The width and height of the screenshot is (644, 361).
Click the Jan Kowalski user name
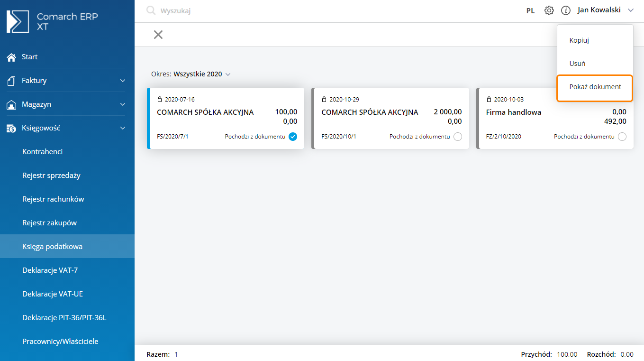tap(599, 10)
